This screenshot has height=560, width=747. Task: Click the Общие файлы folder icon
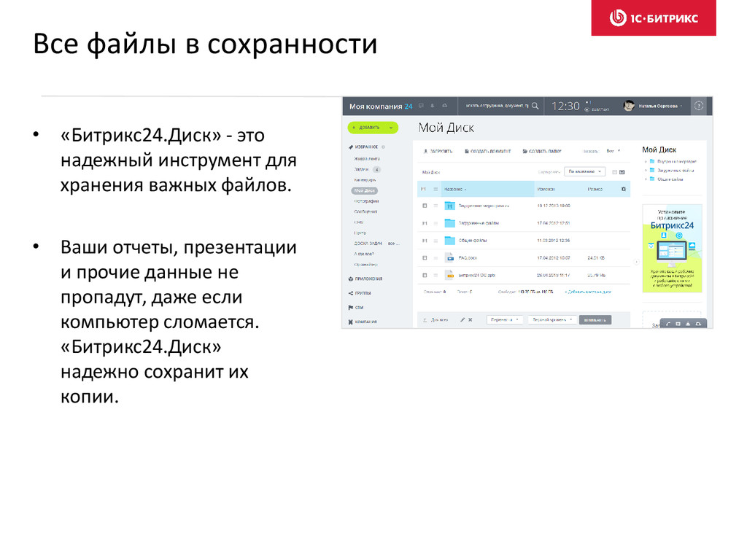[x=449, y=241]
